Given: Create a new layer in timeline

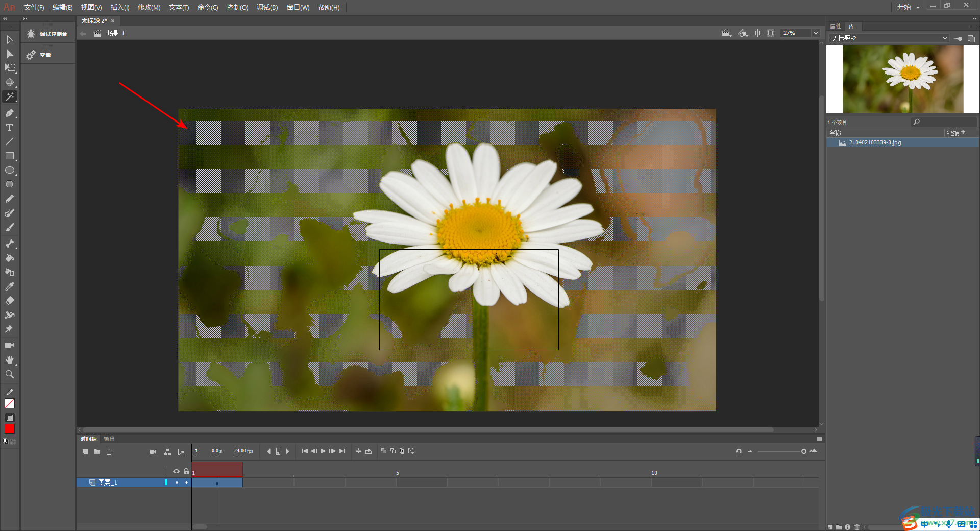Looking at the screenshot, I should pos(85,452).
